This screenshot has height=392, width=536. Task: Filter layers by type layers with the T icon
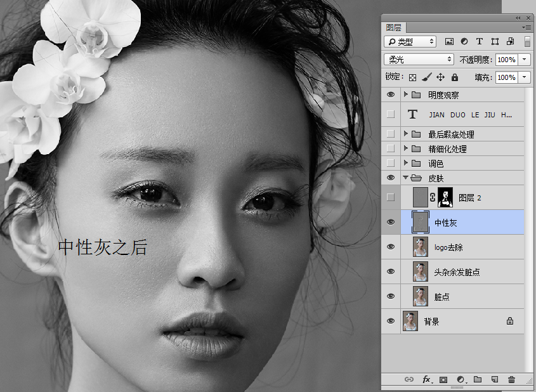pyautogui.click(x=480, y=42)
